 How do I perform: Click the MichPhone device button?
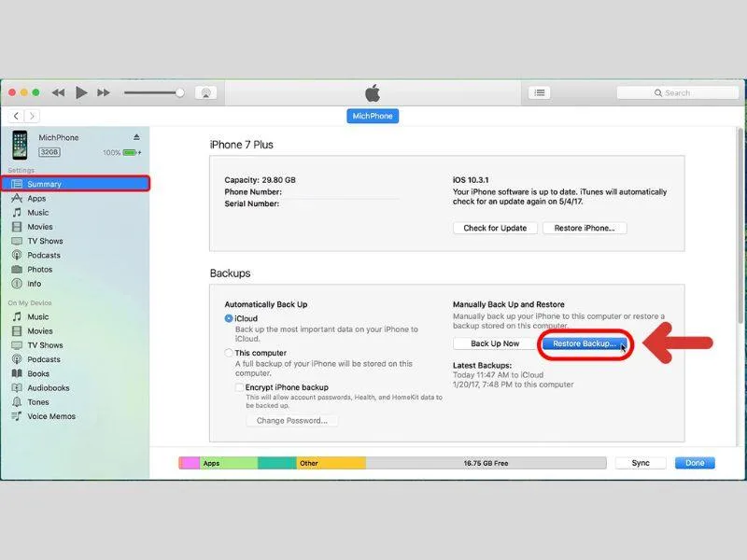coord(373,116)
